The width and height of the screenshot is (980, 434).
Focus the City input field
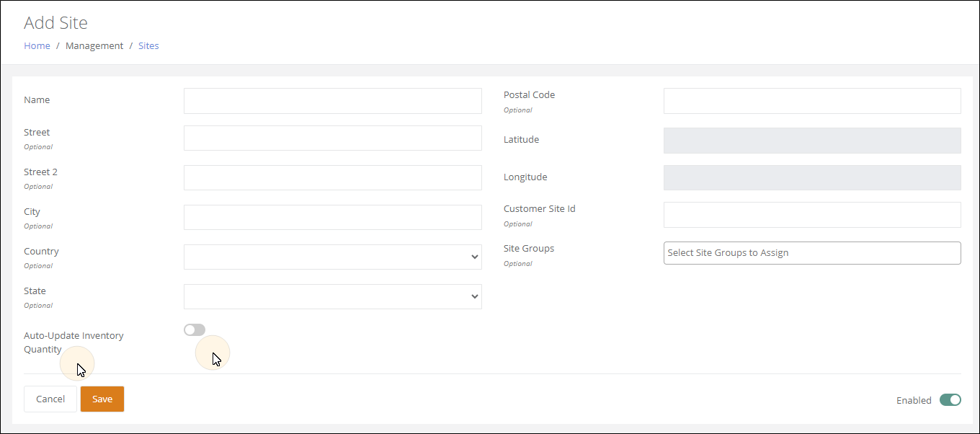tap(333, 217)
